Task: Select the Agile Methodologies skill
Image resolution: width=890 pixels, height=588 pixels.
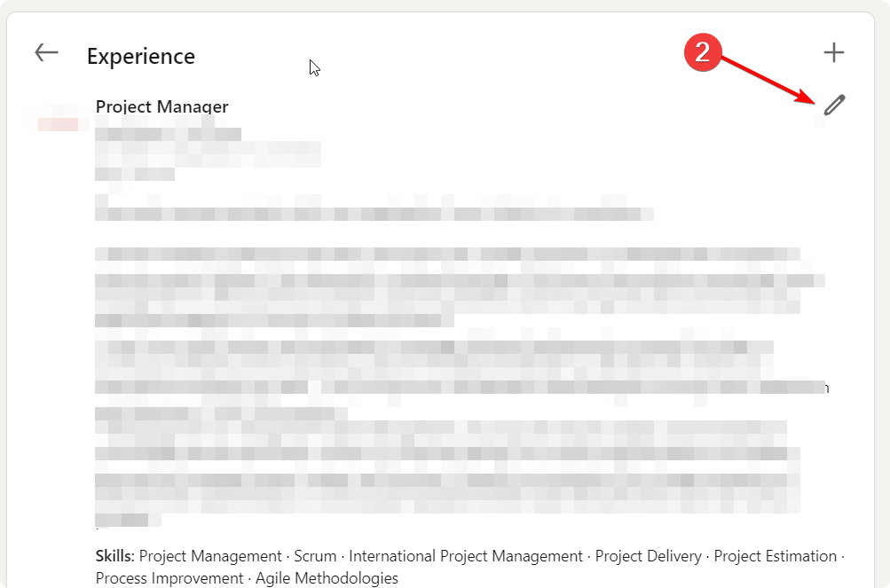Action: coord(327,578)
